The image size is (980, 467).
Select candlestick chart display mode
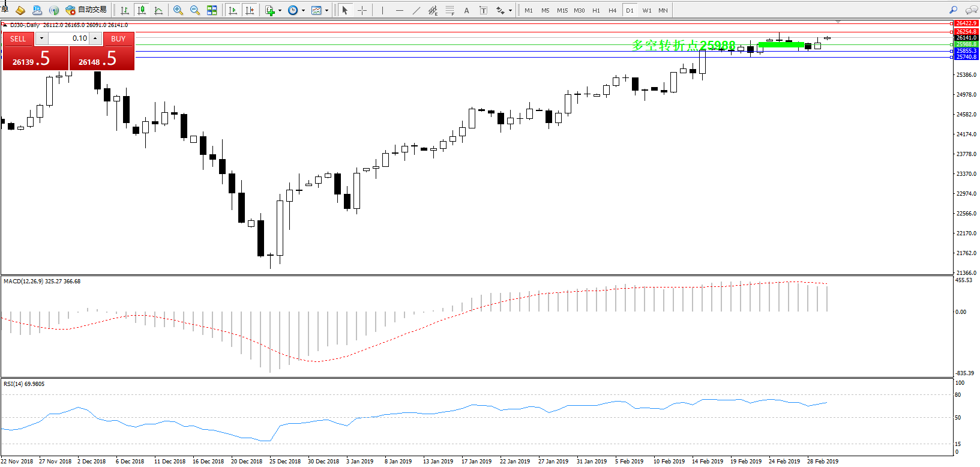click(142, 10)
